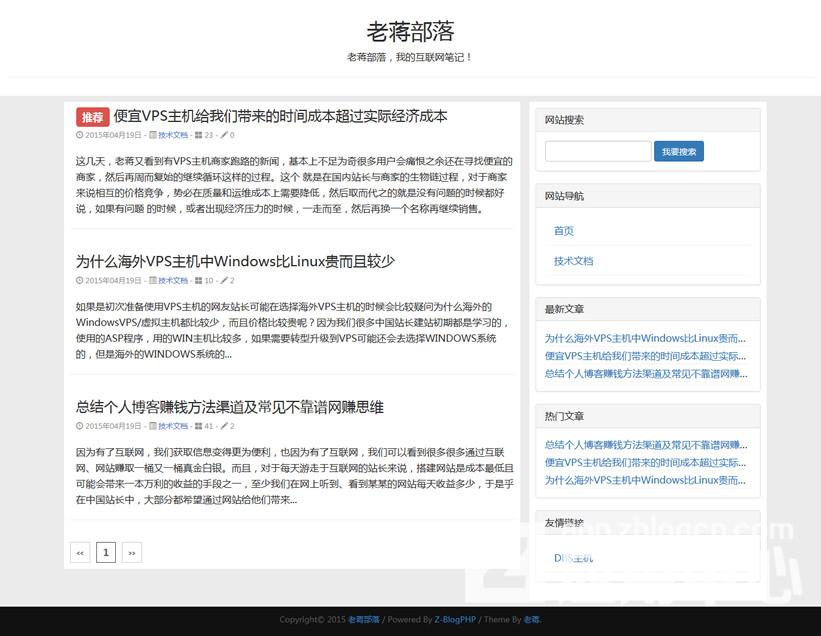Screen dimensions: 821x636
Task: Click the pencil comment icon on first post
Action: tap(224, 135)
